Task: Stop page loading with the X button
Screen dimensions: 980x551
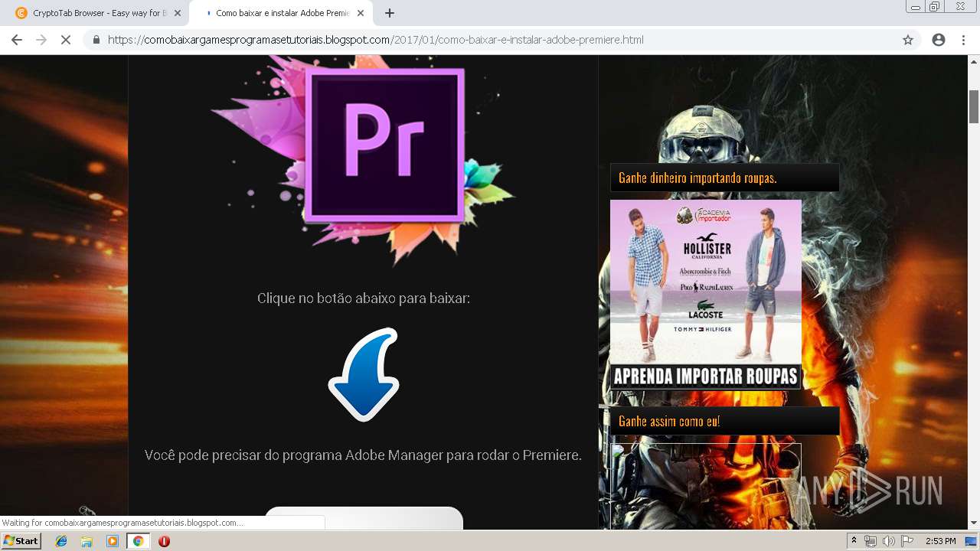Action: pyautogui.click(x=66, y=40)
